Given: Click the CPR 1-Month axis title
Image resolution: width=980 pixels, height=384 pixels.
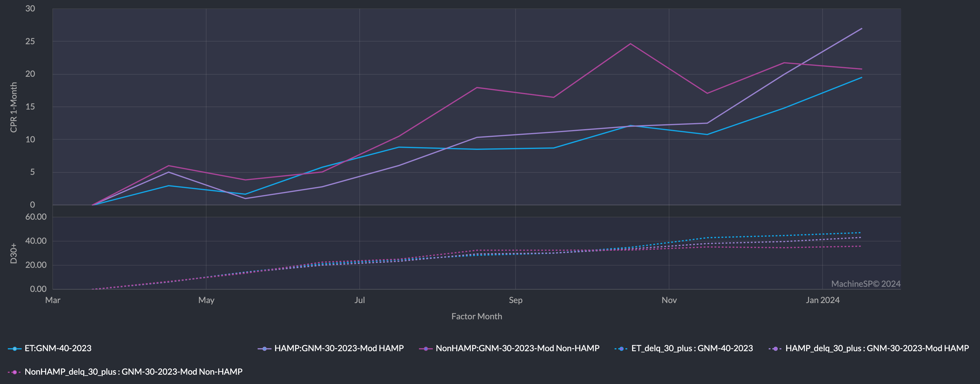Looking at the screenshot, I should point(14,107).
